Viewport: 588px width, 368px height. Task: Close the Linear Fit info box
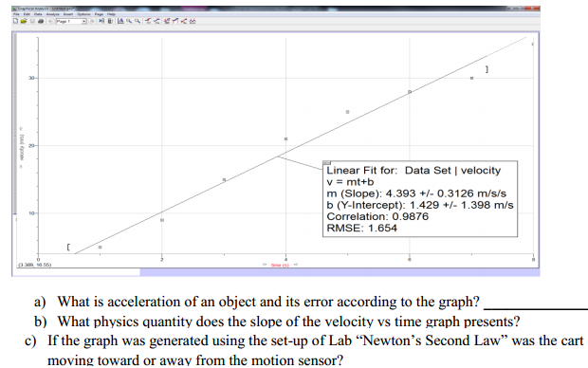326,163
